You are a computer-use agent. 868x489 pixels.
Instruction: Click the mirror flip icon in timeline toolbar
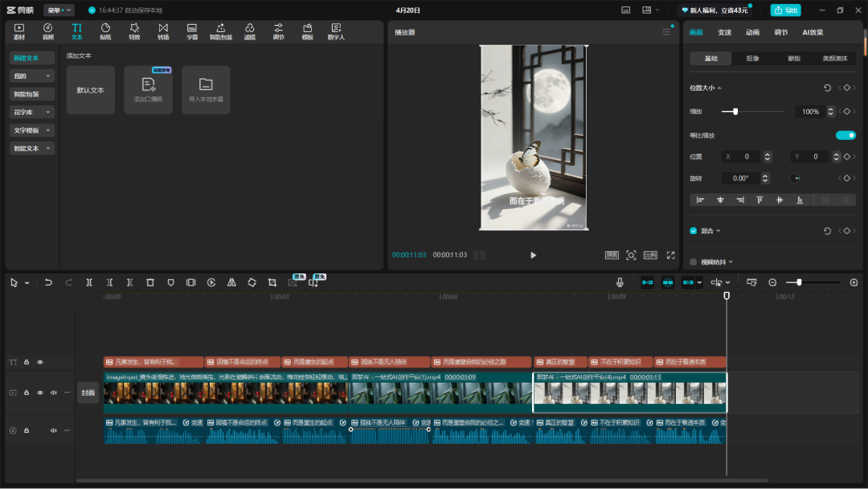(x=231, y=282)
